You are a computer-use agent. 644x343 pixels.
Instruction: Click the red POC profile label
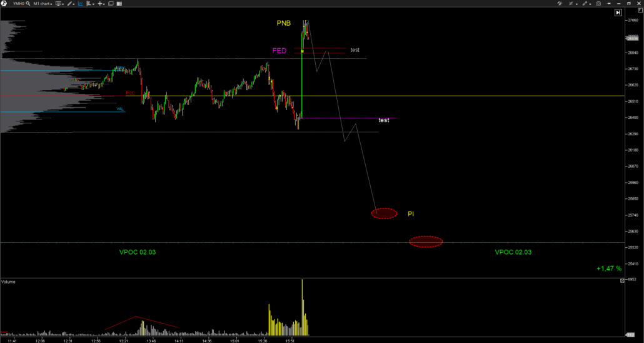(x=130, y=93)
